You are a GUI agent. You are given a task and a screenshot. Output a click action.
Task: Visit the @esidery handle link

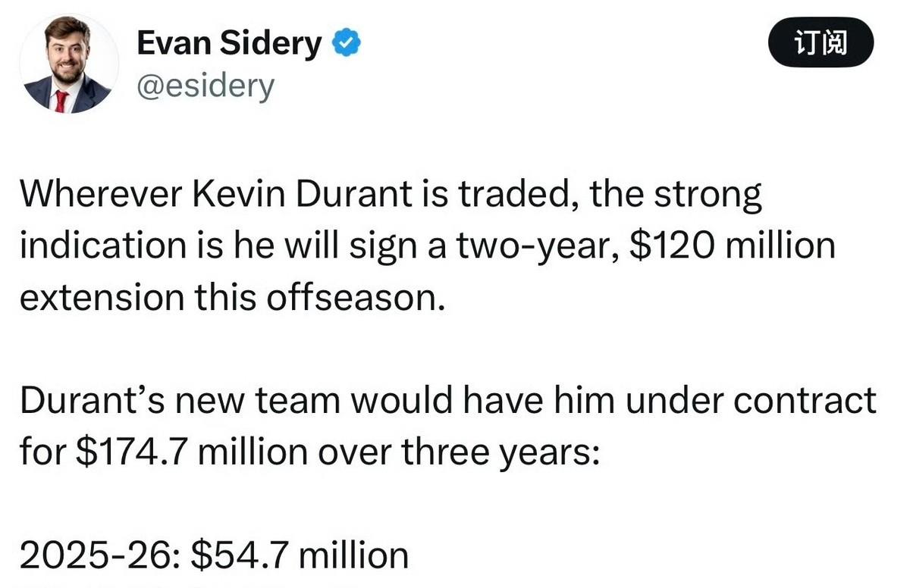click(x=205, y=88)
